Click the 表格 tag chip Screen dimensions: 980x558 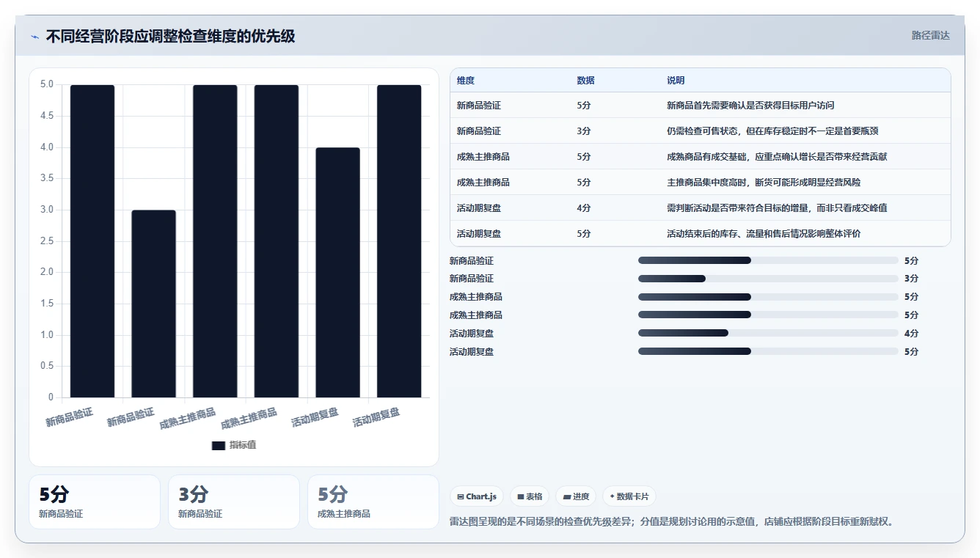[530, 496]
